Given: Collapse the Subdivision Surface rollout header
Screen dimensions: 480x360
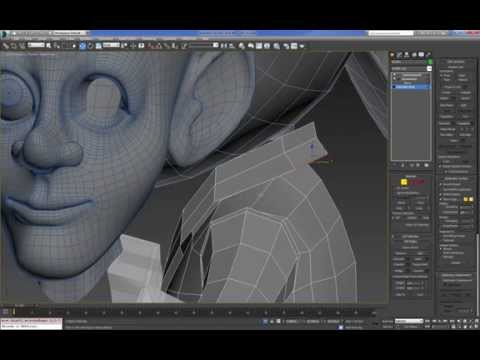Looking at the screenshot, I should (455, 178).
